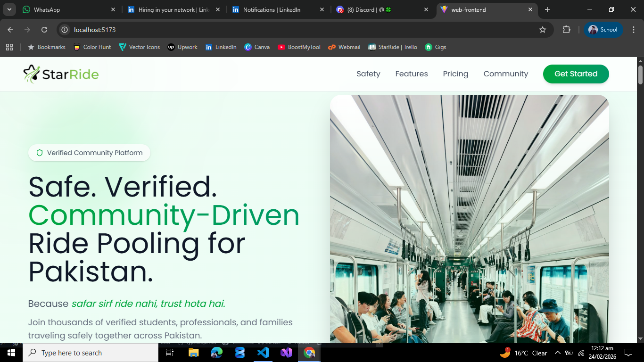Click the Chrome icon in the taskbar
Screen dimensions: 644x362
[x=309, y=353]
